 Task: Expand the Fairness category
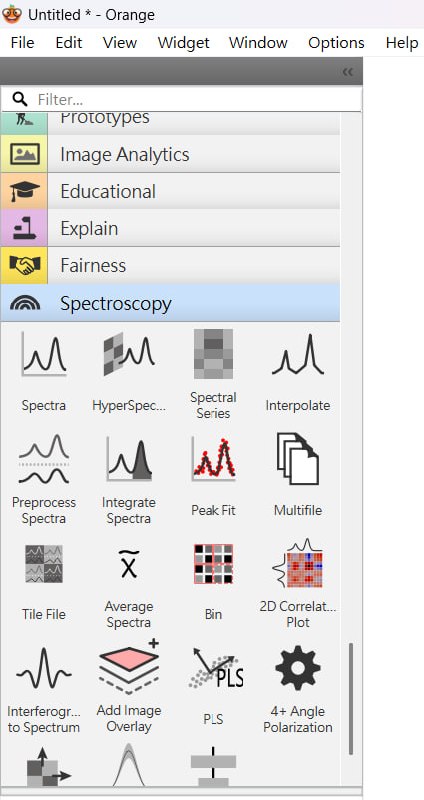click(170, 265)
